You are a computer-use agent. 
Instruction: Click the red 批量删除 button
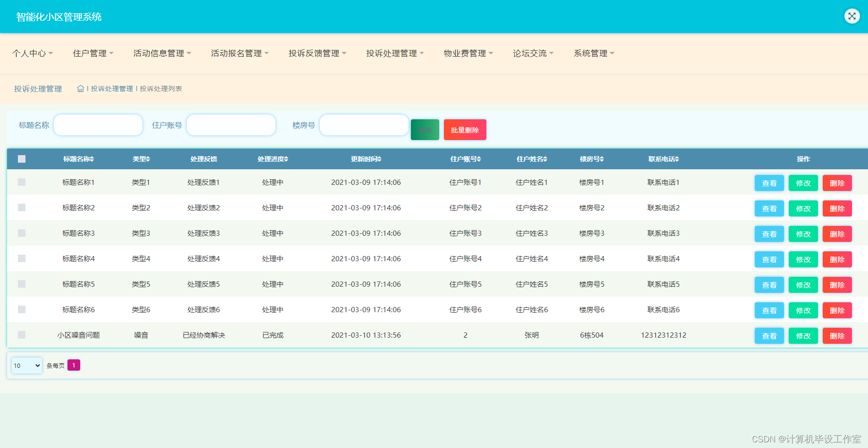click(465, 130)
